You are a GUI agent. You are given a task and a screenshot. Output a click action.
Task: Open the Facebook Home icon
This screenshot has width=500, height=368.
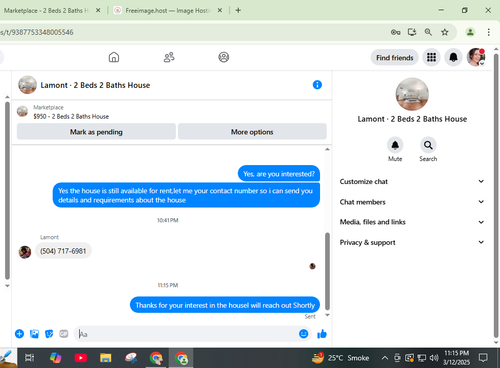(x=114, y=57)
